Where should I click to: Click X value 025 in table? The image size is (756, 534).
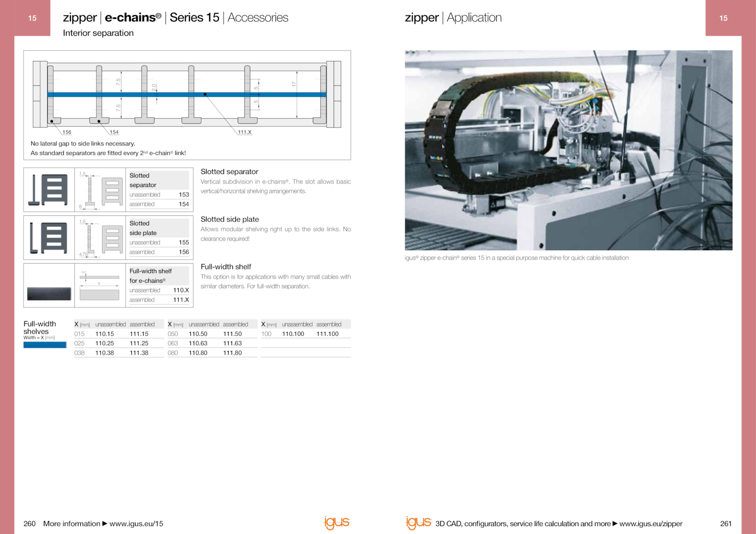[x=79, y=343]
